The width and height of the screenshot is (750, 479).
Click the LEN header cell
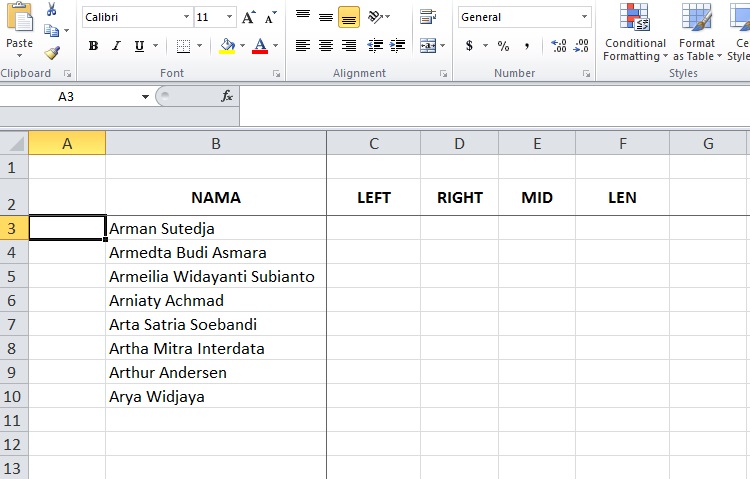point(623,197)
